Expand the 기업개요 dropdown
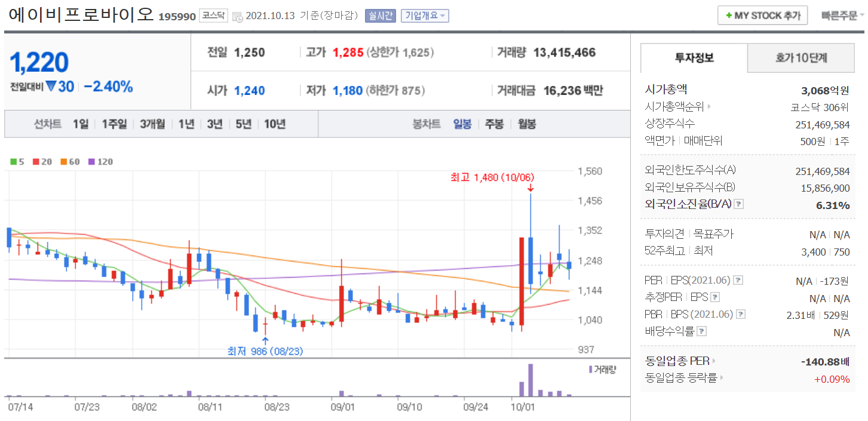The height and width of the screenshot is (421, 868). point(425,16)
